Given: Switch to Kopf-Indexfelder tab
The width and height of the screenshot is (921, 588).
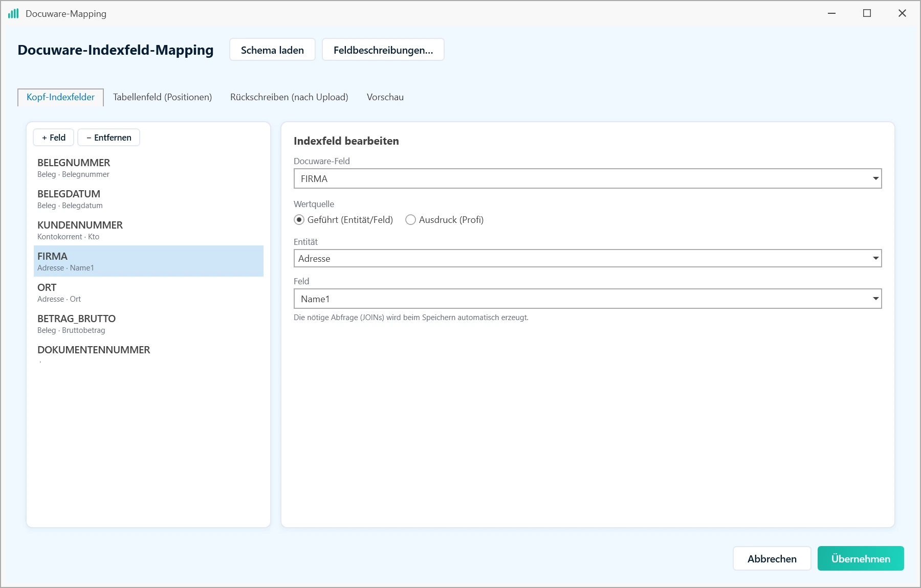Looking at the screenshot, I should point(60,97).
